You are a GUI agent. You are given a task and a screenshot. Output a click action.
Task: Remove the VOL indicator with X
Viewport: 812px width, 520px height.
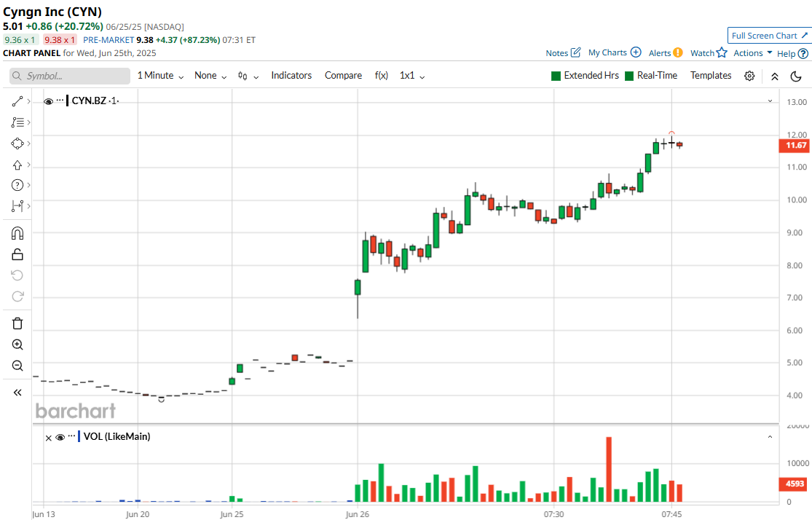point(48,438)
